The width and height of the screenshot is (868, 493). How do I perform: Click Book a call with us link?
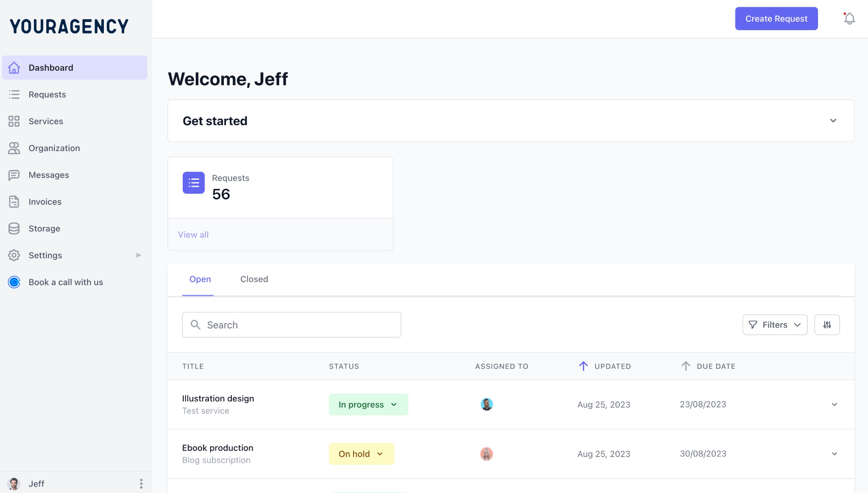(x=66, y=282)
